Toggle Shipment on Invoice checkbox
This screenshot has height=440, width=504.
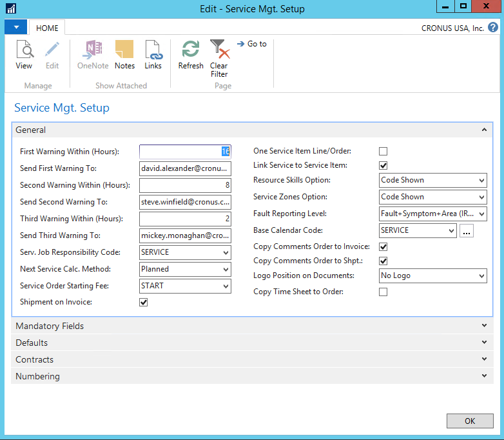pyautogui.click(x=143, y=302)
